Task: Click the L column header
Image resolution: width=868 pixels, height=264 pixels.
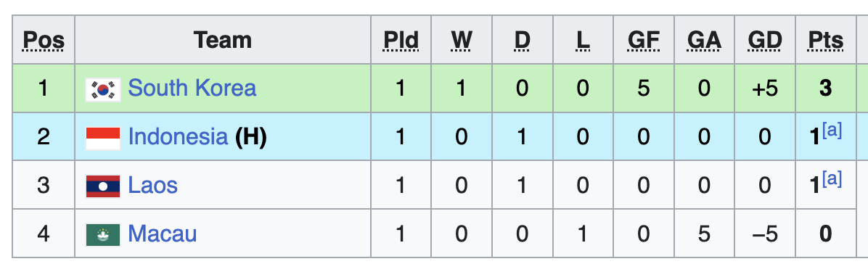Action: tap(582, 41)
